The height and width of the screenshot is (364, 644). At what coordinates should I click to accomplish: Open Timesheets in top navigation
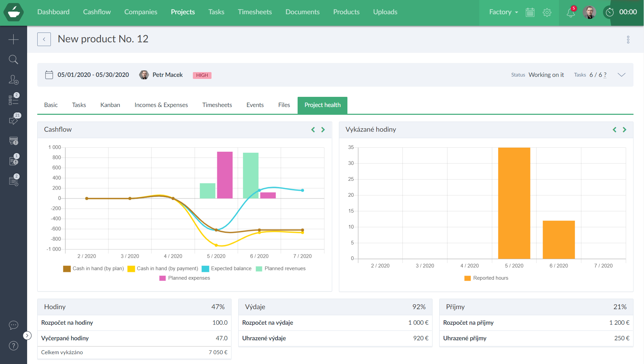255,12
